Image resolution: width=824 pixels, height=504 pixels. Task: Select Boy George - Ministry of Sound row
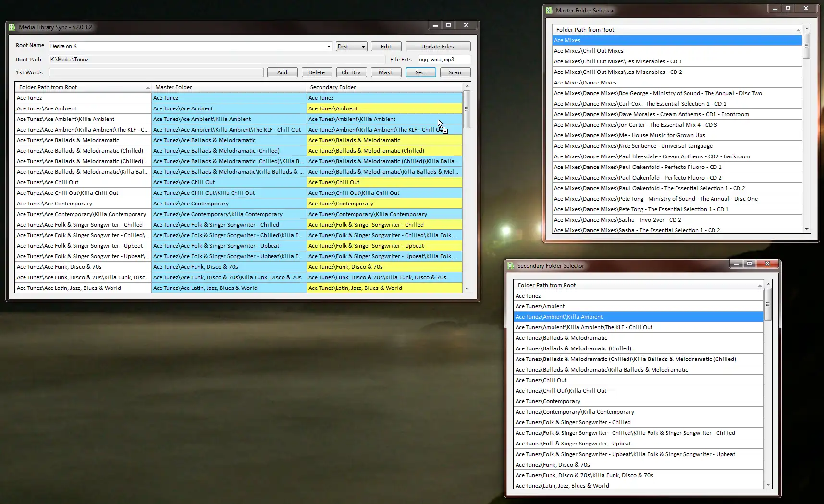pos(677,93)
